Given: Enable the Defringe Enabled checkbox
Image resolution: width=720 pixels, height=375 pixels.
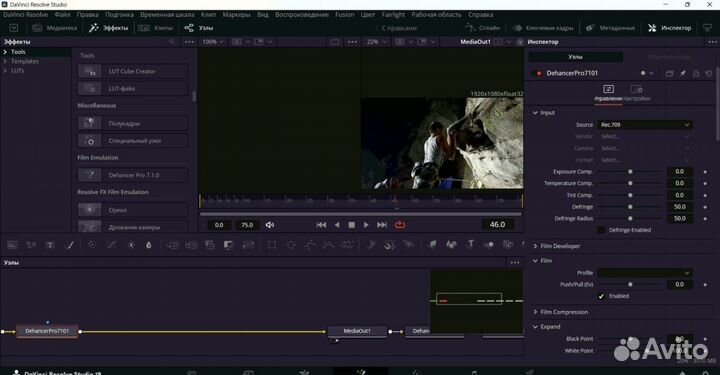Looking at the screenshot, I should coord(601,230).
